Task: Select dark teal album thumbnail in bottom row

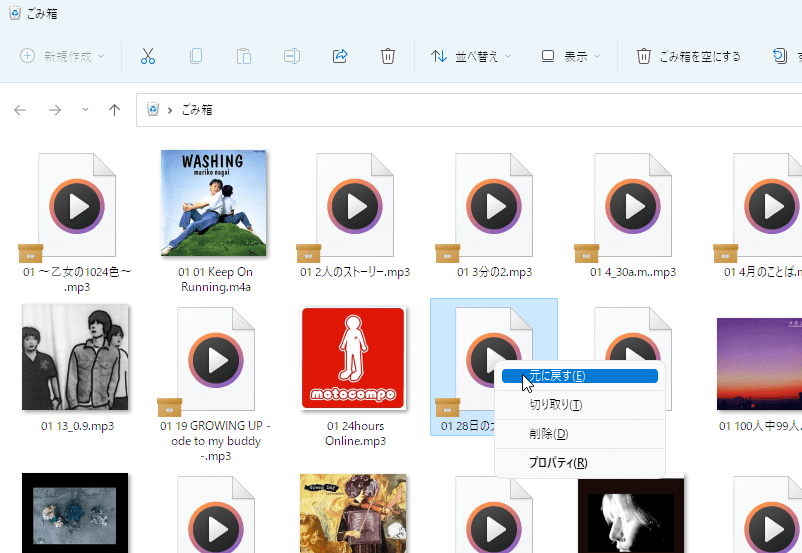Action: point(75,513)
